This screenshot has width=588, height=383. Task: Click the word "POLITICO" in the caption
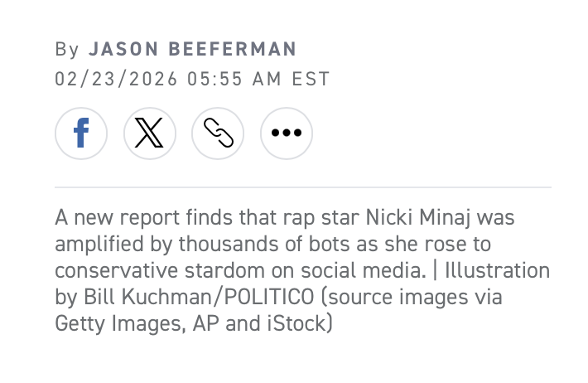[269, 297]
